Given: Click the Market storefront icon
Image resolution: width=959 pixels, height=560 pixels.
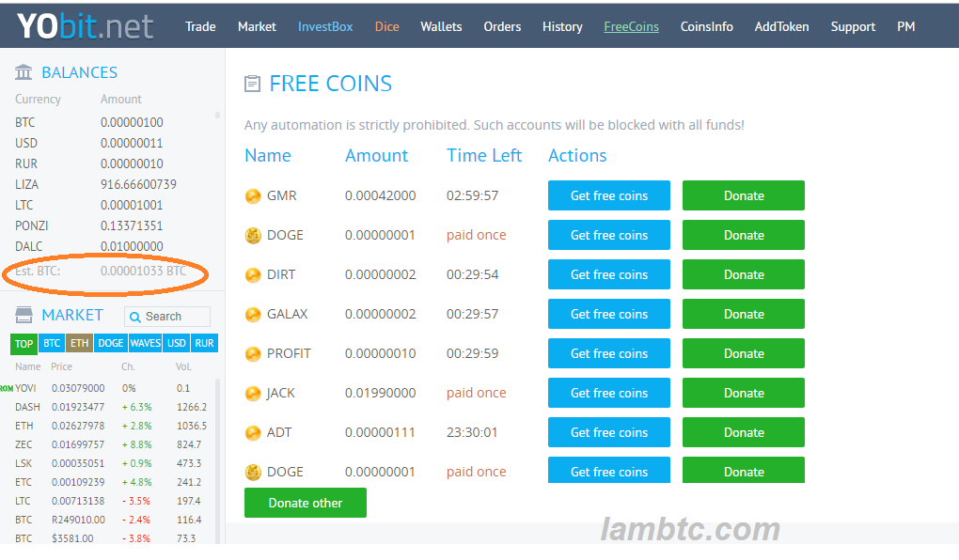Looking at the screenshot, I should 24,315.
